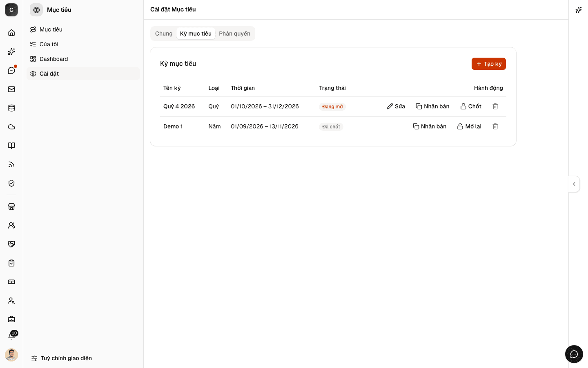Open the store icon in left rail
588x368 pixels.
11,206
